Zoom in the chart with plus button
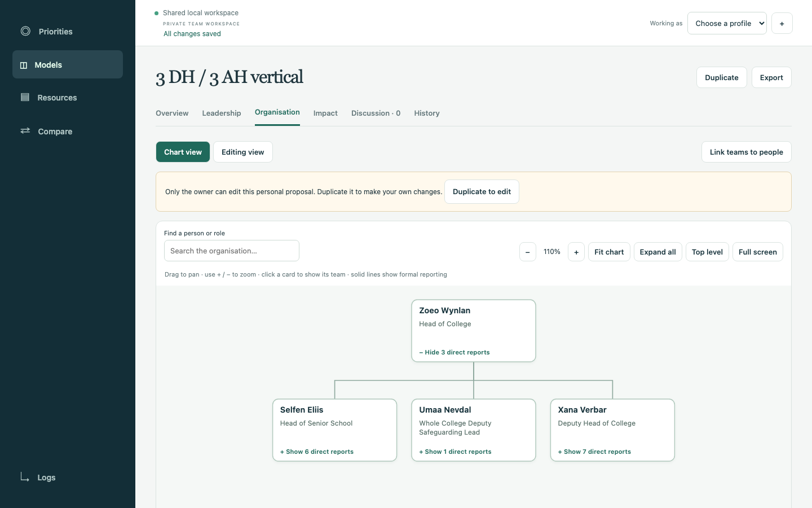 click(x=576, y=252)
